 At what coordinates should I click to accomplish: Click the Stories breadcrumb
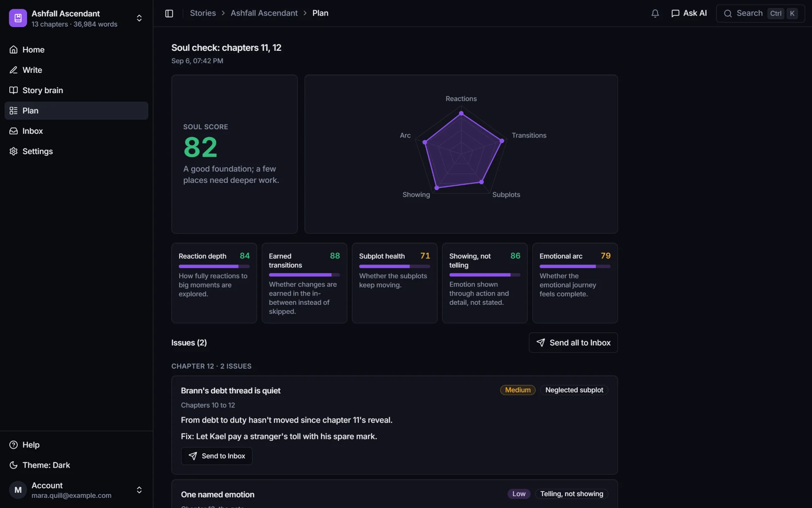coord(203,13)
